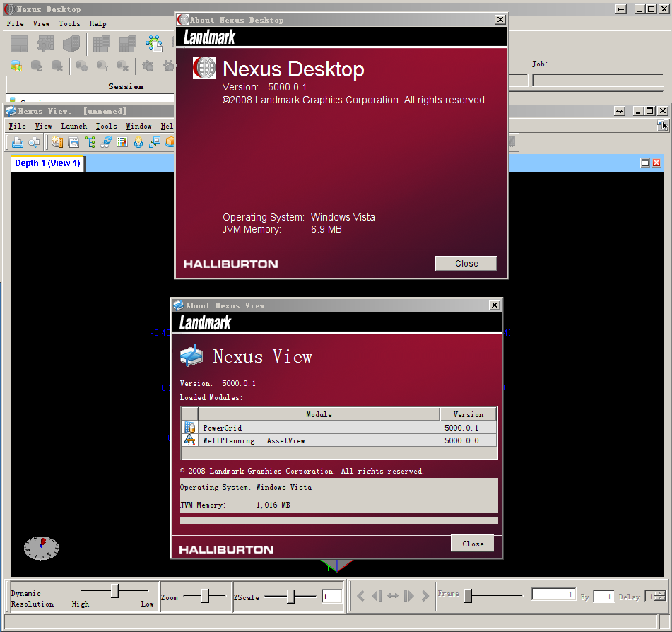The height and width of the screenshot is (632, 672).
Task: Click the Zoom slider handle
Action: pos(206,595)
